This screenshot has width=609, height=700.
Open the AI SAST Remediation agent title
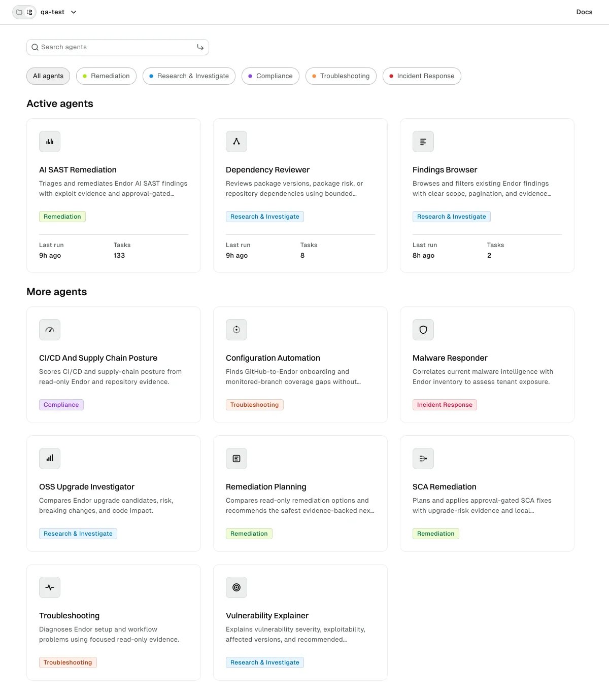click(x=78, y=170)
